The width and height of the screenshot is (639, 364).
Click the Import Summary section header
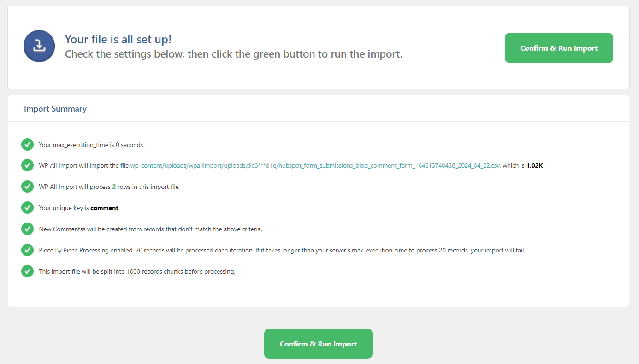[x=55, y=109]
